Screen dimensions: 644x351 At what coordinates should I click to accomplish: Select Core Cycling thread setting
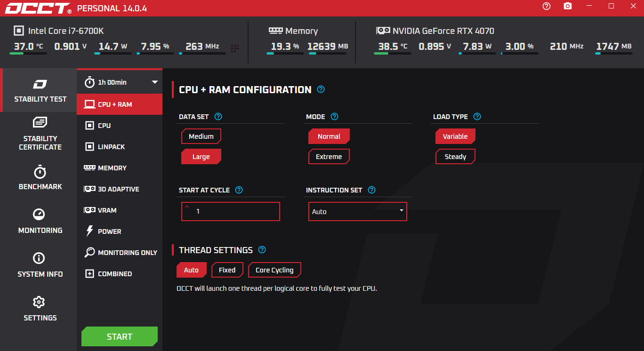[x=274, y=270]
